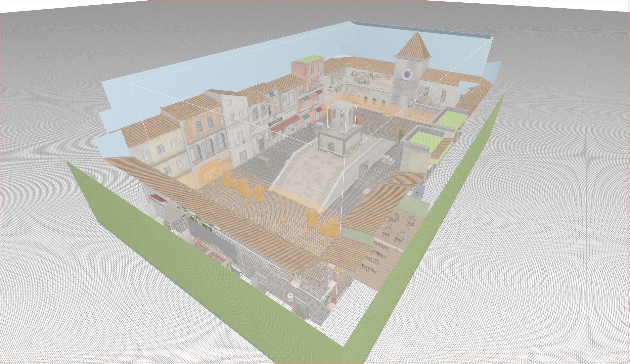Click the clock face on the tower
The width and height of the screenshot is (630, 364).
coord(407,74)
